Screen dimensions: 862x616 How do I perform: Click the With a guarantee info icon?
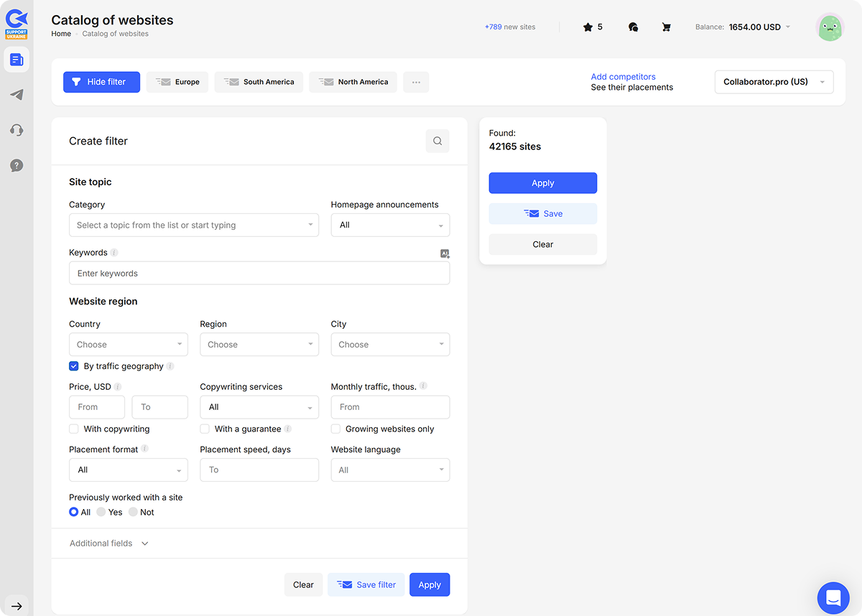click(288, 429)
